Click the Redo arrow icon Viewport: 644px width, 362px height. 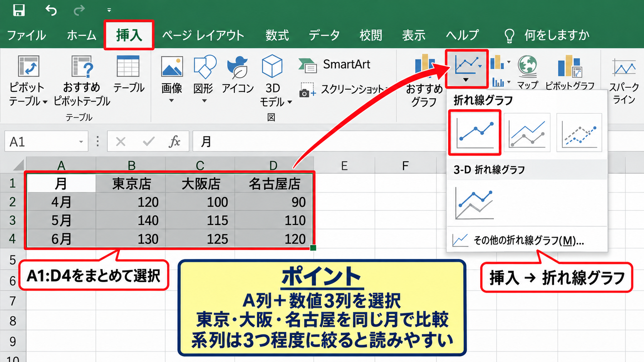coord(79,10)
